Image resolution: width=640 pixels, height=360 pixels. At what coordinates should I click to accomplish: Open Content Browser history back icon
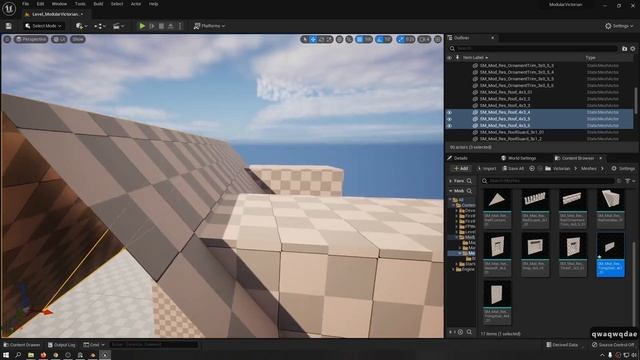pos(532,169)
